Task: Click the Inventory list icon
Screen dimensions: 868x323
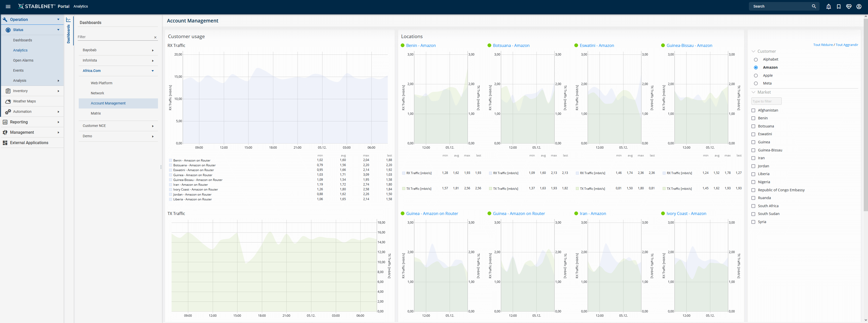Action: (8, 91)
